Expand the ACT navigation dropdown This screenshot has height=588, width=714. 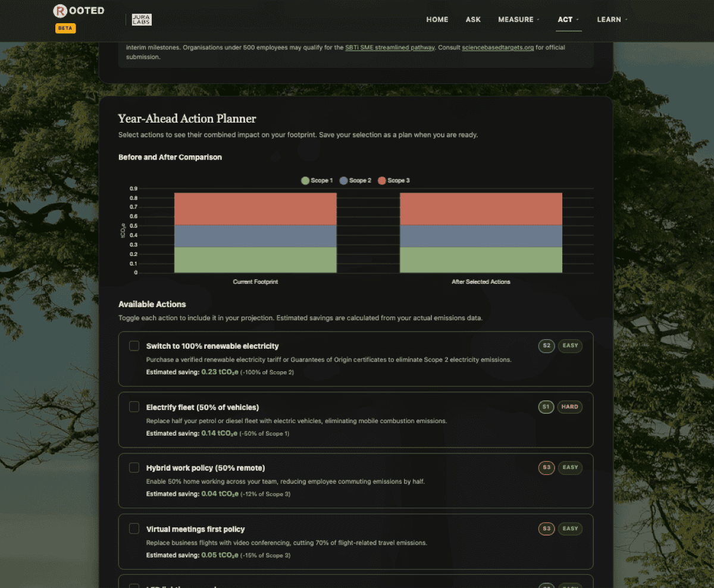coord(568,19)
